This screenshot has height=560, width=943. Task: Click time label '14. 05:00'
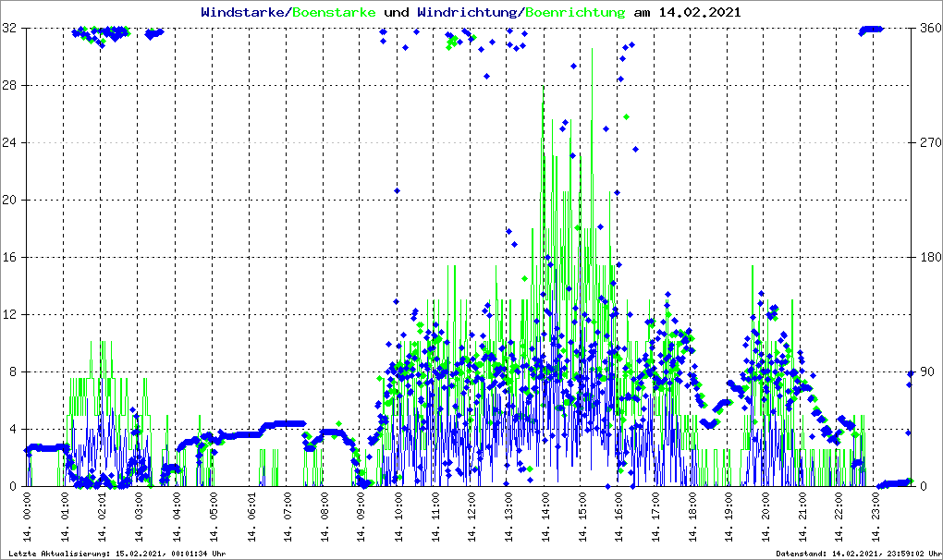coord(212,517)
